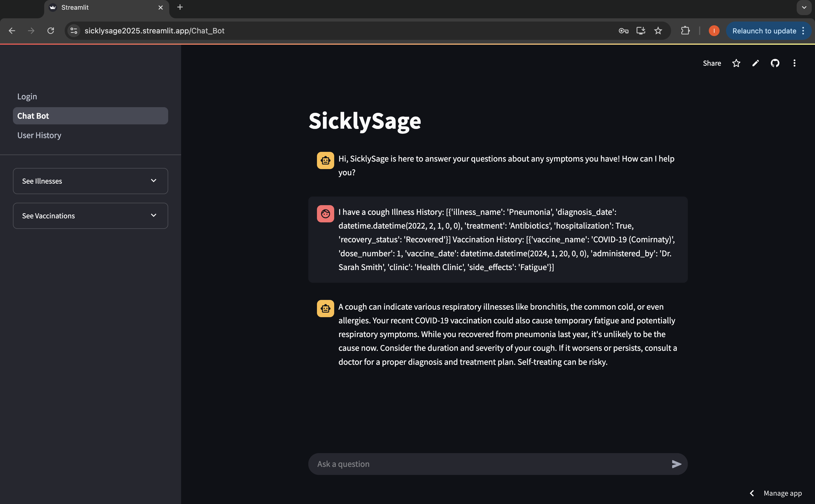
Task: Open Streamlit three-dot app menu
Action: (794, 63)
